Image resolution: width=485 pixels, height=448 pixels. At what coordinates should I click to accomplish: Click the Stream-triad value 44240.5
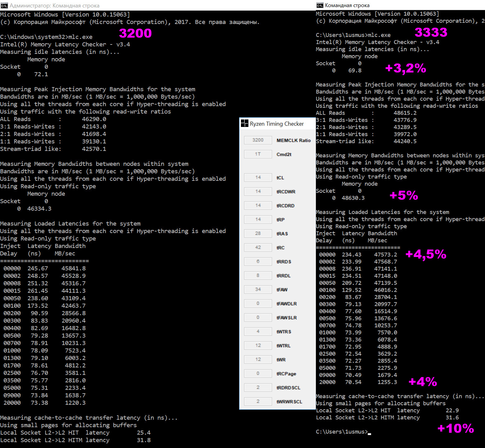(405, 141)
